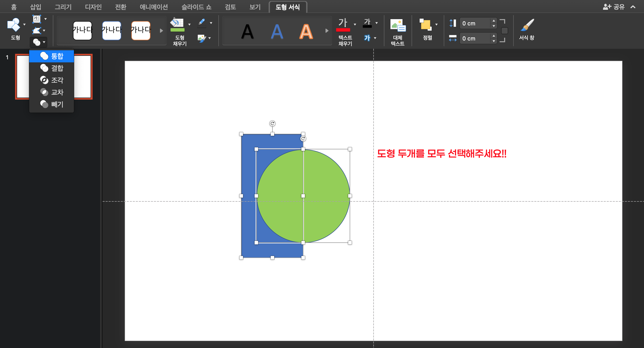This screenshot has height=348, width=644.
Task: Toggle the lock aspect ratio checkbox
Action: coord(504,31)
